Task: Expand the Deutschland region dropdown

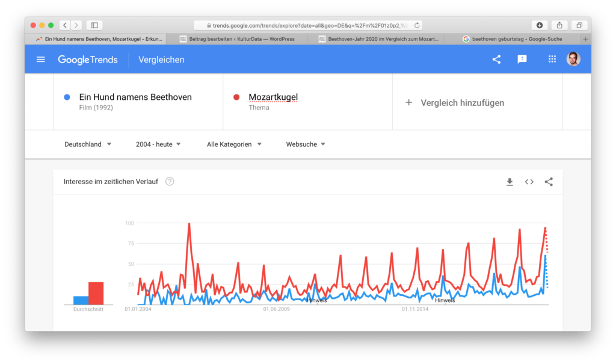Action: [88, 144]
